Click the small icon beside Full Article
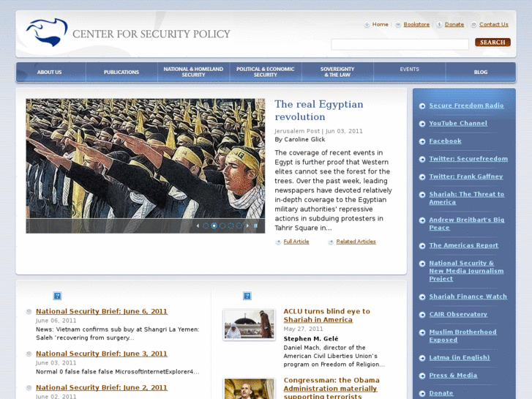Screen dimensions: 532x399 point(278,242)
